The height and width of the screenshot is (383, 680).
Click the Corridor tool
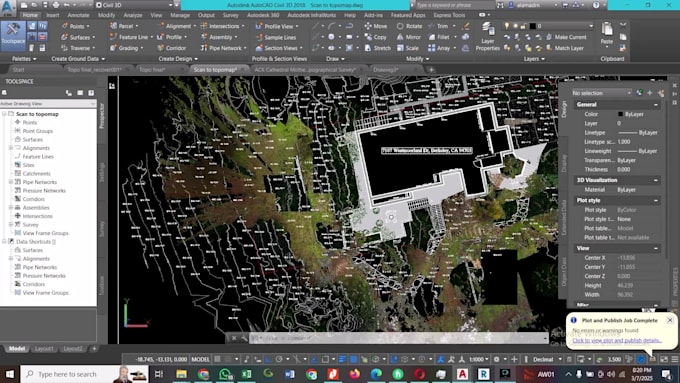pos(172,48)
